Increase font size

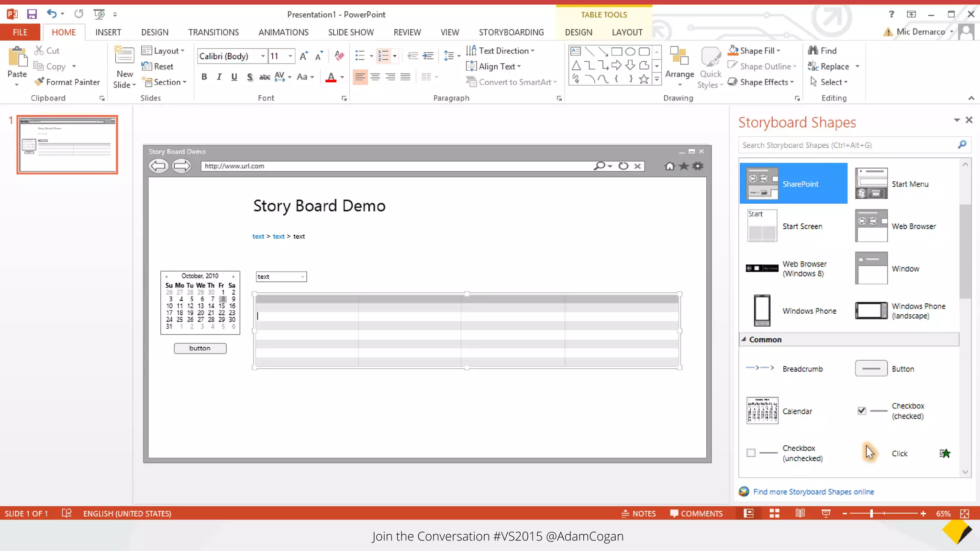[303, 56]
